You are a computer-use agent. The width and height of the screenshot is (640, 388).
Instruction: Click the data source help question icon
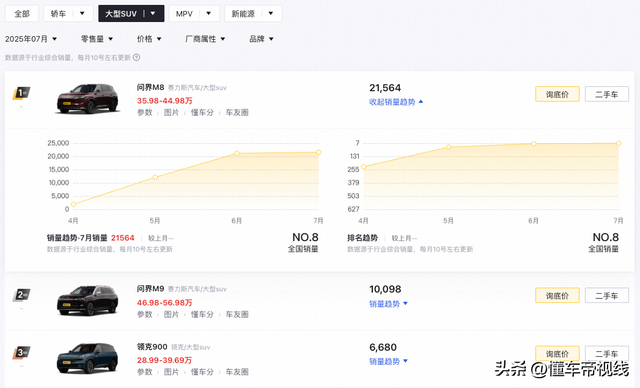tap(136, 58)
